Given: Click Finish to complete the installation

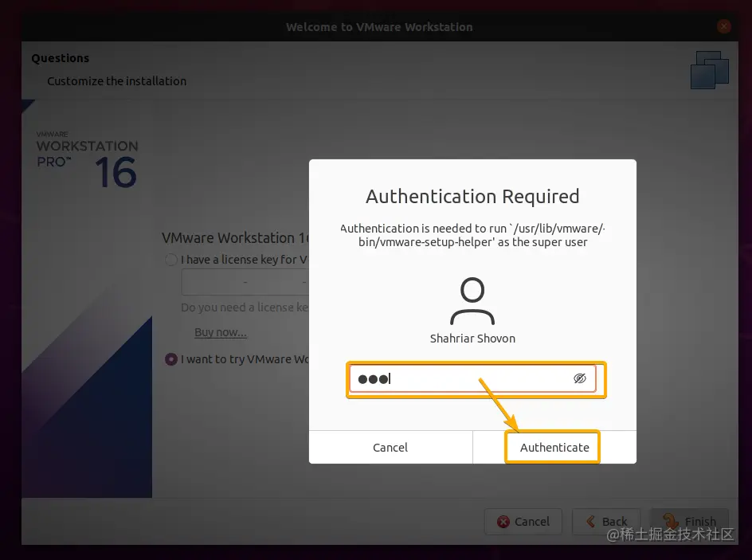Looking at the screenshot, I should tap(690, 521).
